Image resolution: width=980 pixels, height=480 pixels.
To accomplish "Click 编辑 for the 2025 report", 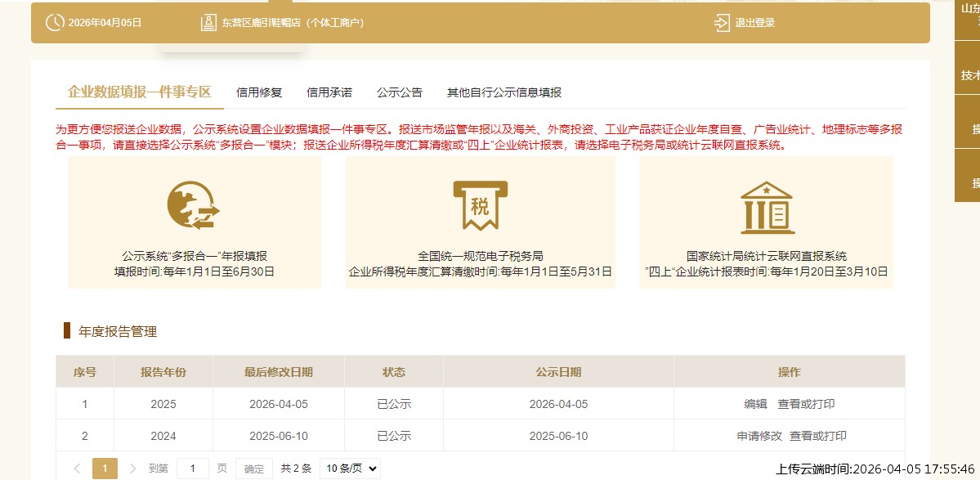I will (x=755, y=404).
